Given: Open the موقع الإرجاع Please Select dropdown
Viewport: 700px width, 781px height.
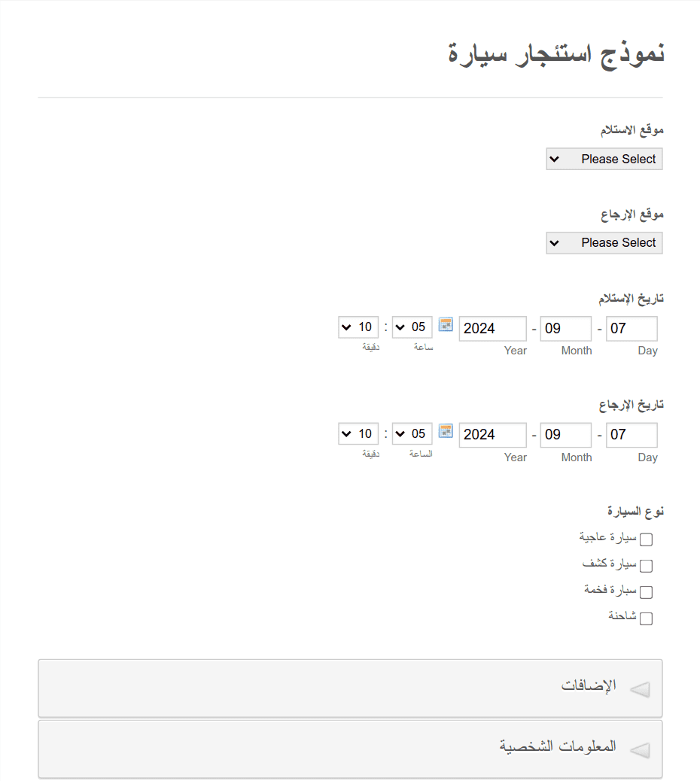Looking at the screenshot, I should 604,243.
